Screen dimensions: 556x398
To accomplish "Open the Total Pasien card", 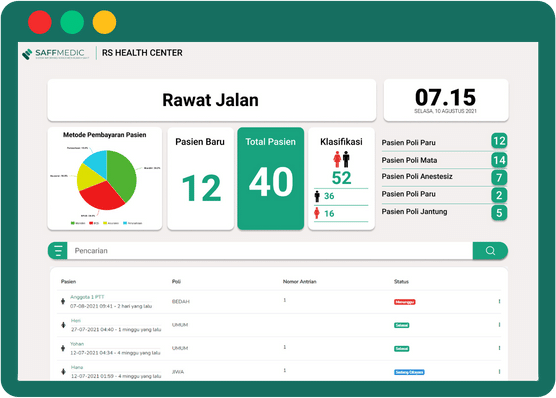I will 271,179.
